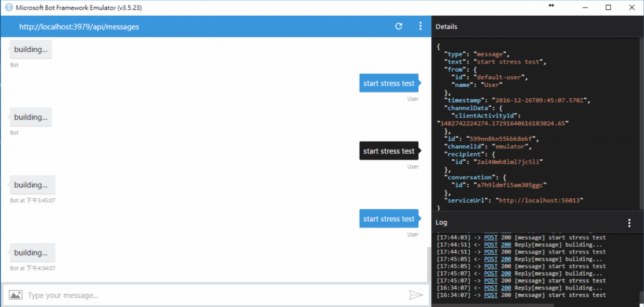Viewport: 644px width, 307px height.
Task: Open POST link in [17:45:07] start stress test row
Action: tap(491, 281)
